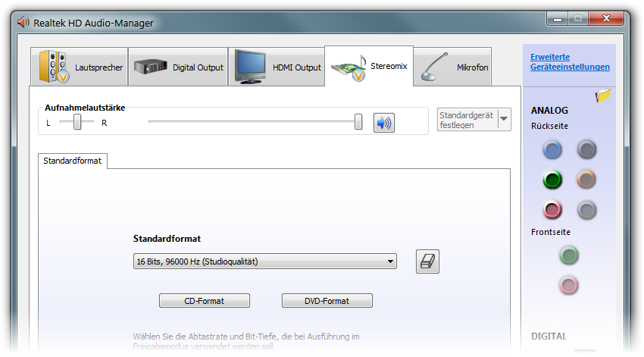
Task: Click the eraser reset-format icon
Action: point(427,261)
